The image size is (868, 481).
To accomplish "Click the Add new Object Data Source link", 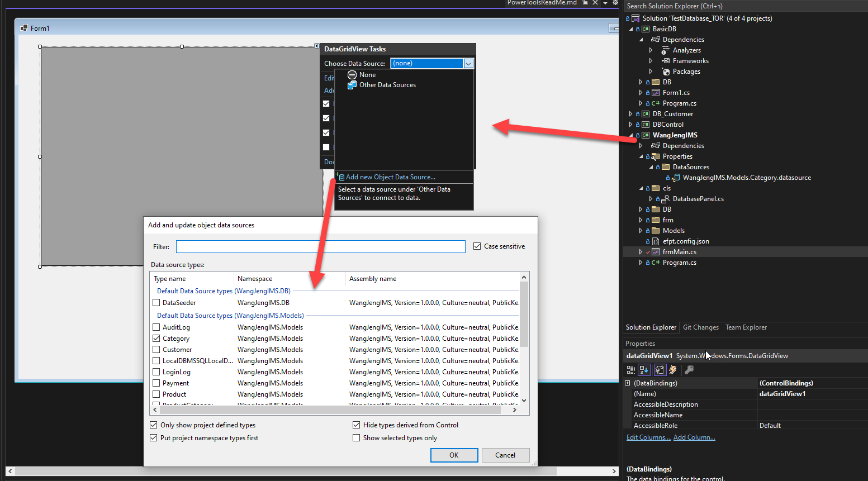I will (x=391, y=177).
